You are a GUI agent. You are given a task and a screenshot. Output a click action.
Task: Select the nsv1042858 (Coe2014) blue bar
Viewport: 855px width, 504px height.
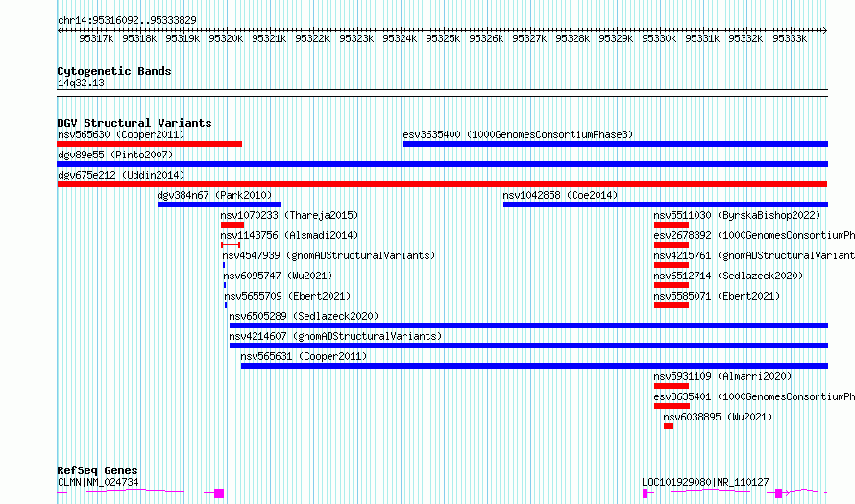click(x=666, y=204)
